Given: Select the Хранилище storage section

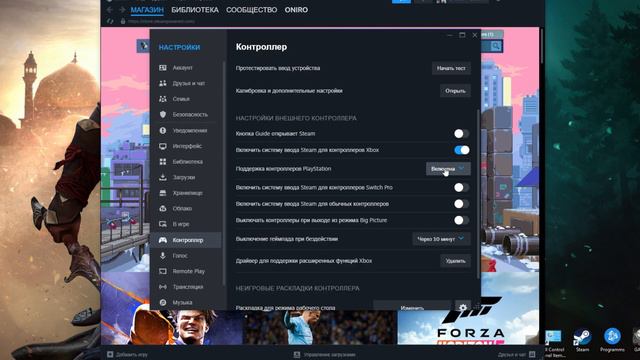Looking at the screenshot, I should point(186,193).
